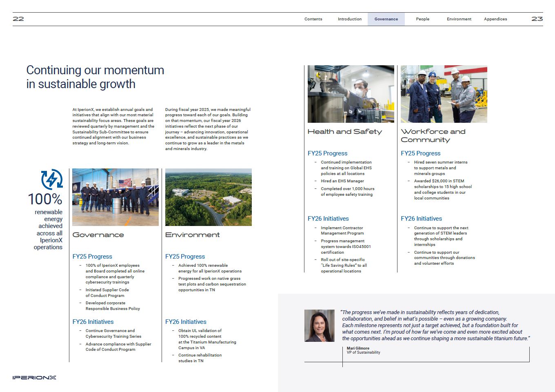
Task: Select the highlighted Governance navigation tab
Action: (x=386, y=19)
